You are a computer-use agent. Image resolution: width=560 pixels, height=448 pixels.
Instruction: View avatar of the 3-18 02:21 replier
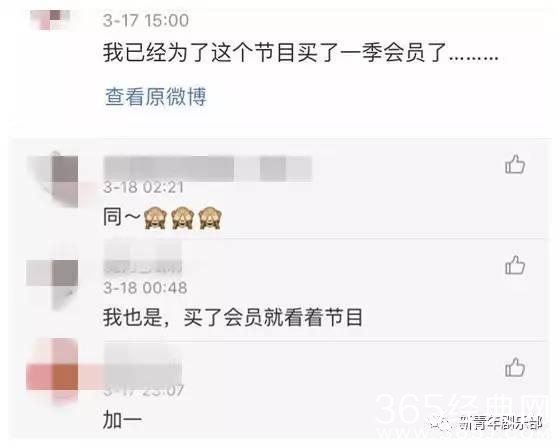point(53,181)
